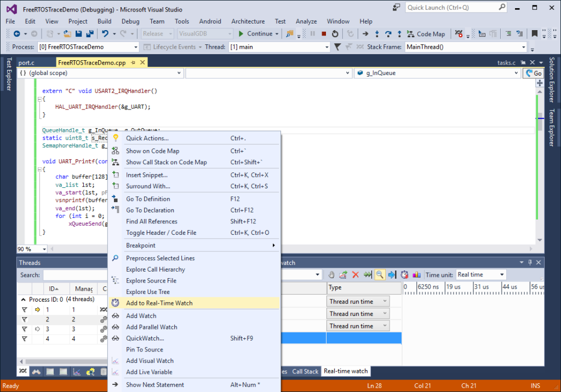Click the Undo arrow icon in the toolbar

click(106, 34)
